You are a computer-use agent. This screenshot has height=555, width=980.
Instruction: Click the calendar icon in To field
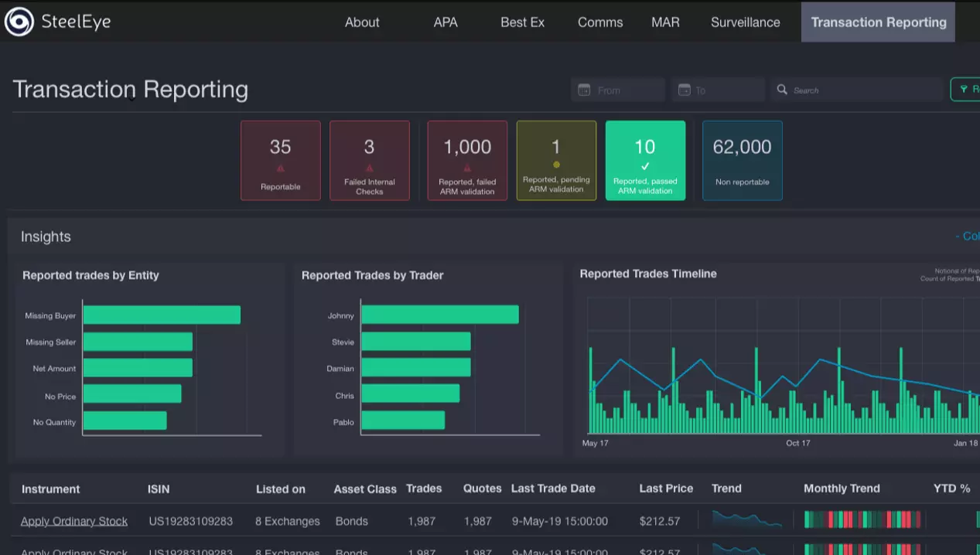684,90
